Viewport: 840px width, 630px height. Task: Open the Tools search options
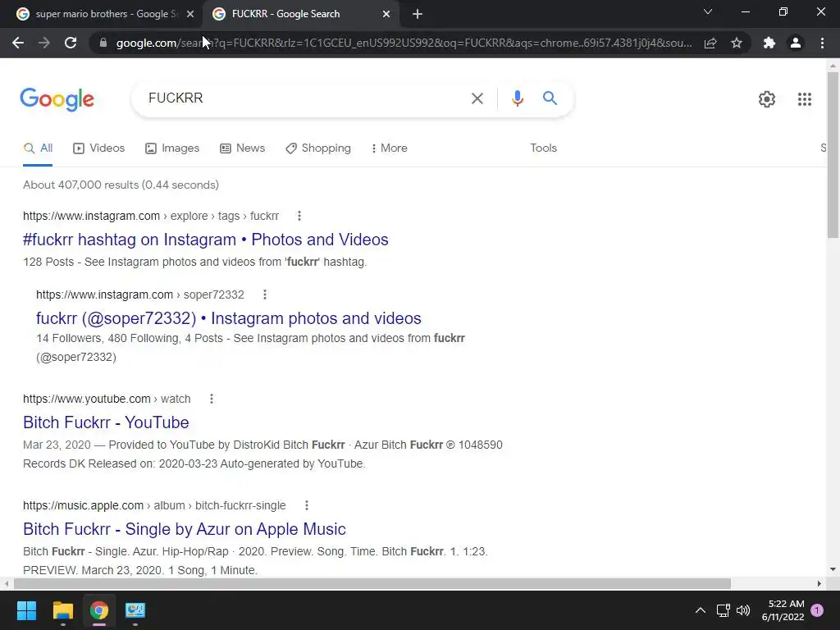tap(543, 148)
